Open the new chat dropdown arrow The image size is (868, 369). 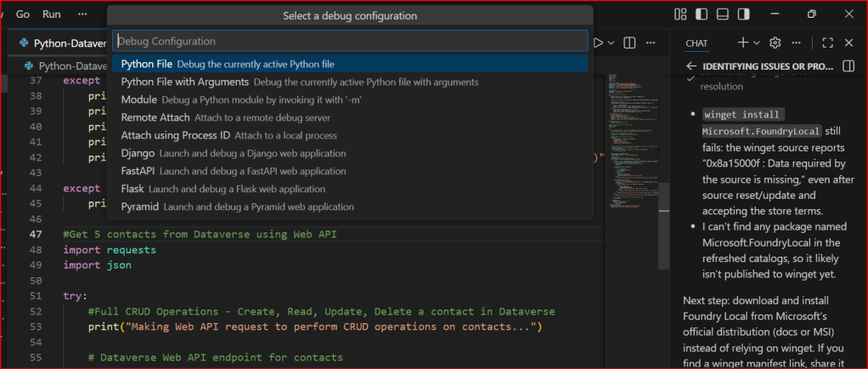758,43
